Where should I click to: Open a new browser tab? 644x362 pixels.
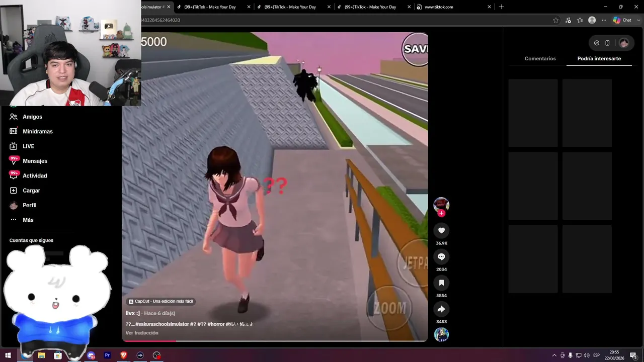point(501,7)
